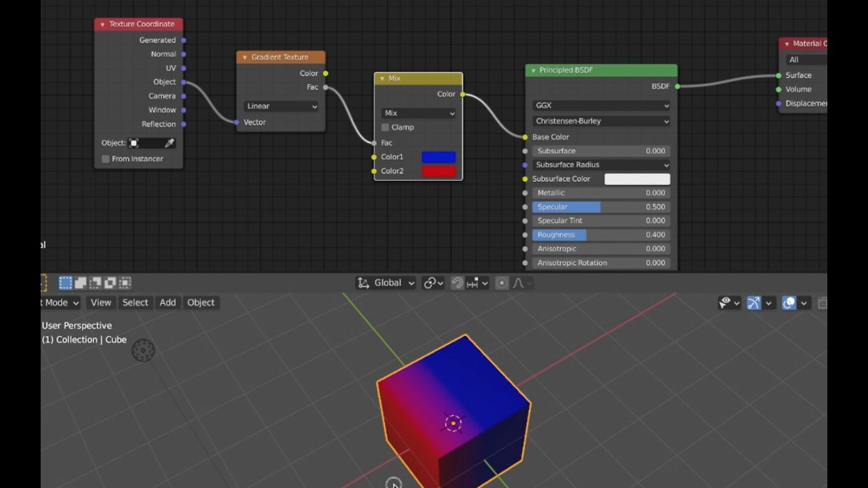Open the Mix blend type dropdown
868x488 pixels.
click(x=418, y=113)
